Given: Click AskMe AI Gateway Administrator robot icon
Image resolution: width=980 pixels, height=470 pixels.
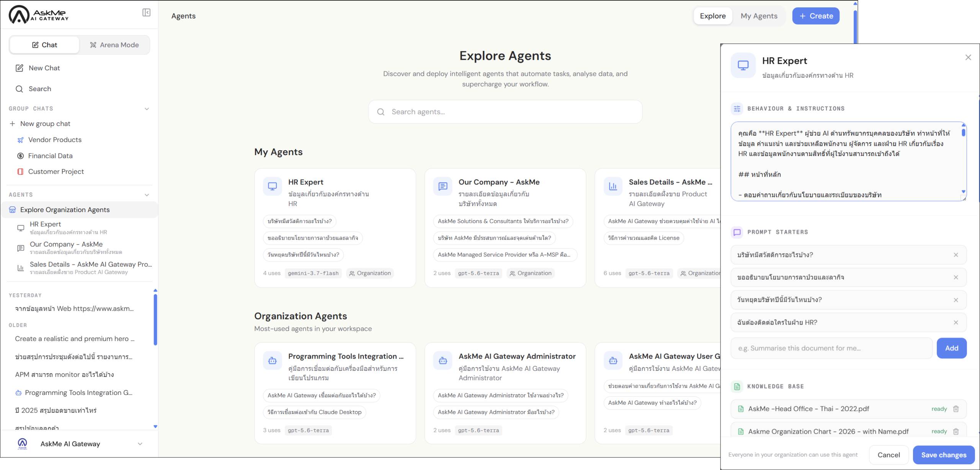Looking at the screenshot, I should click(x=443, y=361).
